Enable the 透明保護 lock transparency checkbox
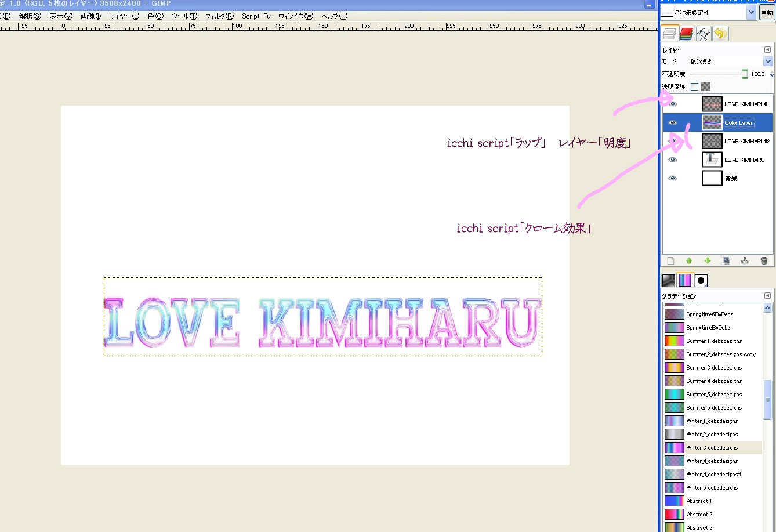 pos(694,86)
